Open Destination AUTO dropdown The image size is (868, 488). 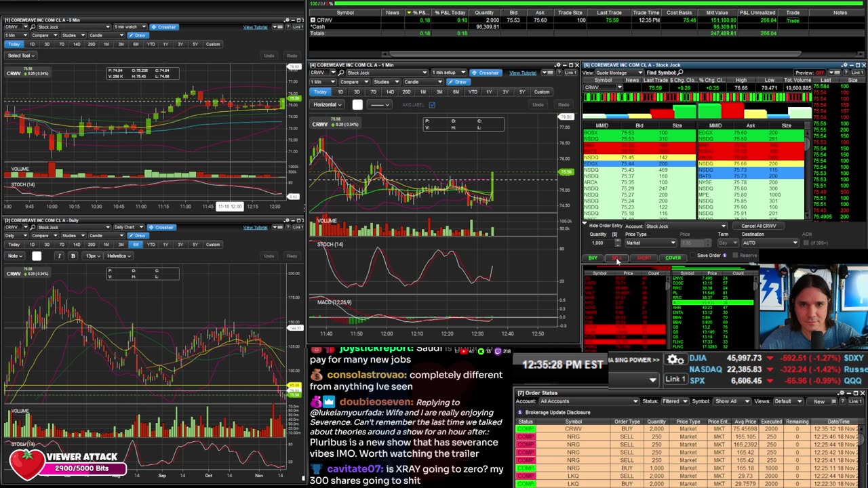(770, 243)
